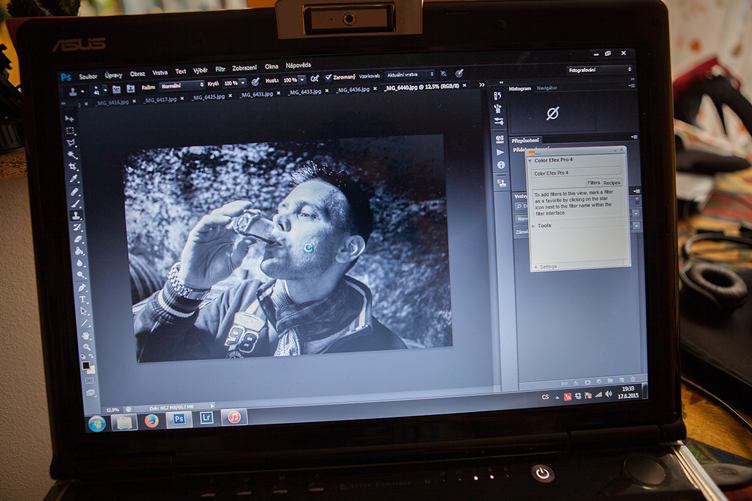Select the Rectangular Marquee tool
752x501 pixels.
70,130
